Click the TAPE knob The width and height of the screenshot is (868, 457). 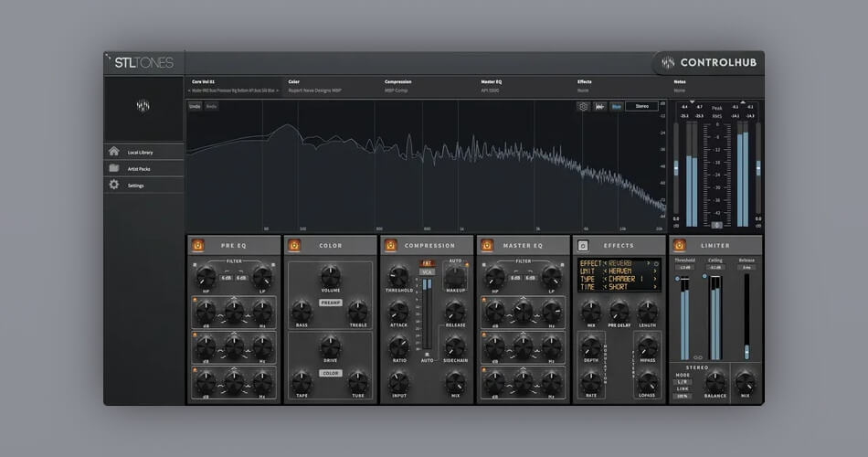tap(302, 382)
